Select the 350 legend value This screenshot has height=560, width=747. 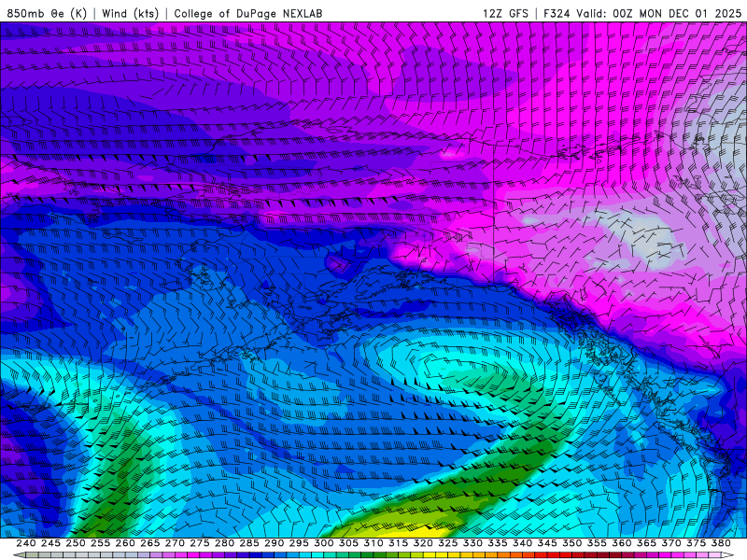click(571, 543)
